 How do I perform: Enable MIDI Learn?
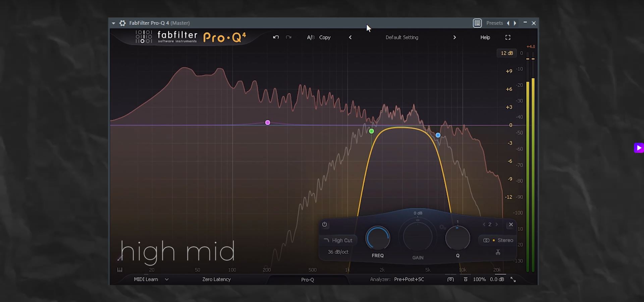click(x=146, y=279)
